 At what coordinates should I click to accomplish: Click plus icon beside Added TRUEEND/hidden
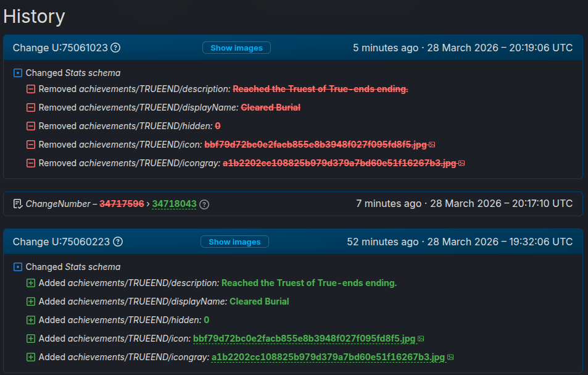pos(31,320)
